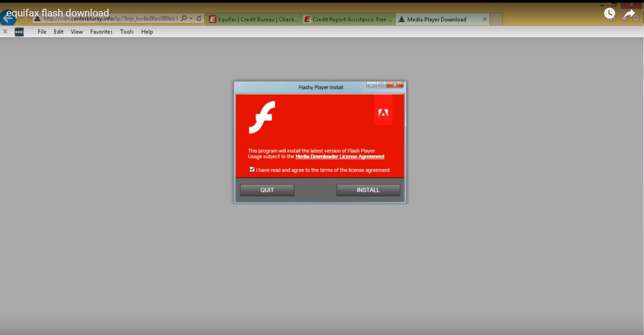Click the 'equifax flash download' video title
Screen dimensions: 644x335
tap(58, 13)
